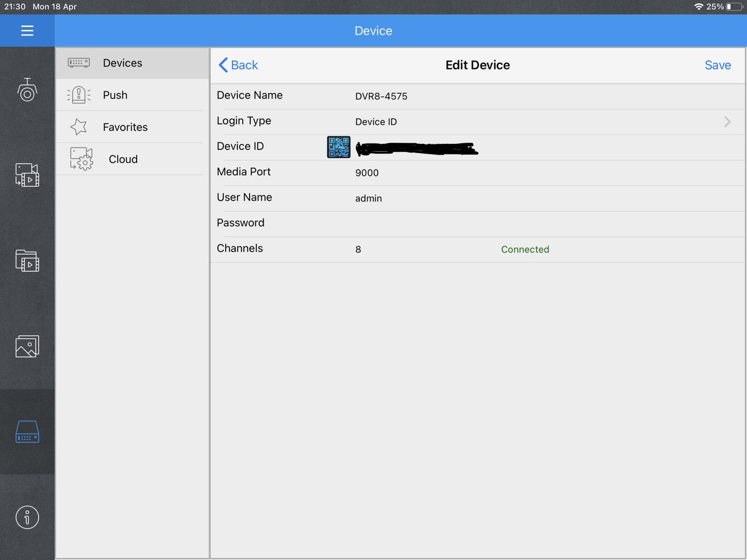This screenshot has width=747, height=560.
Task: Tap the QR code scan icon
Action: coord(338,147)
